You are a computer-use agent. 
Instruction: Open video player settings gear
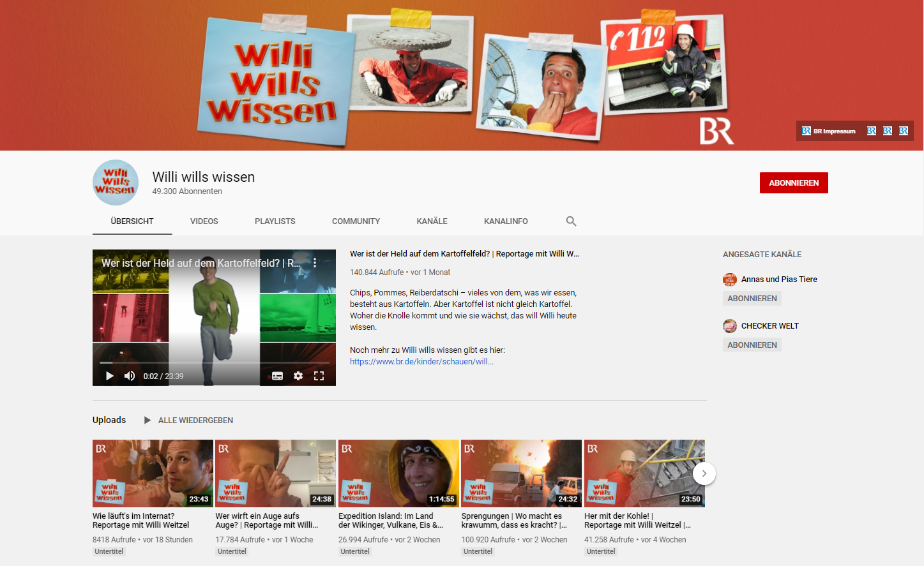(298, 376)
